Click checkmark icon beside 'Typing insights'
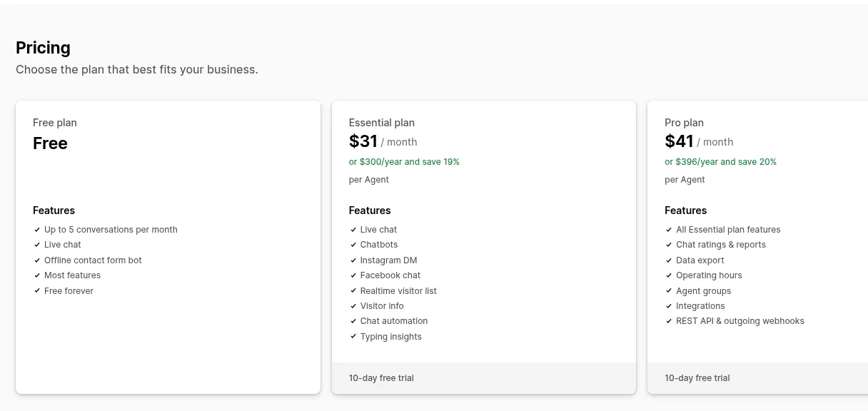 click(353, 337)
